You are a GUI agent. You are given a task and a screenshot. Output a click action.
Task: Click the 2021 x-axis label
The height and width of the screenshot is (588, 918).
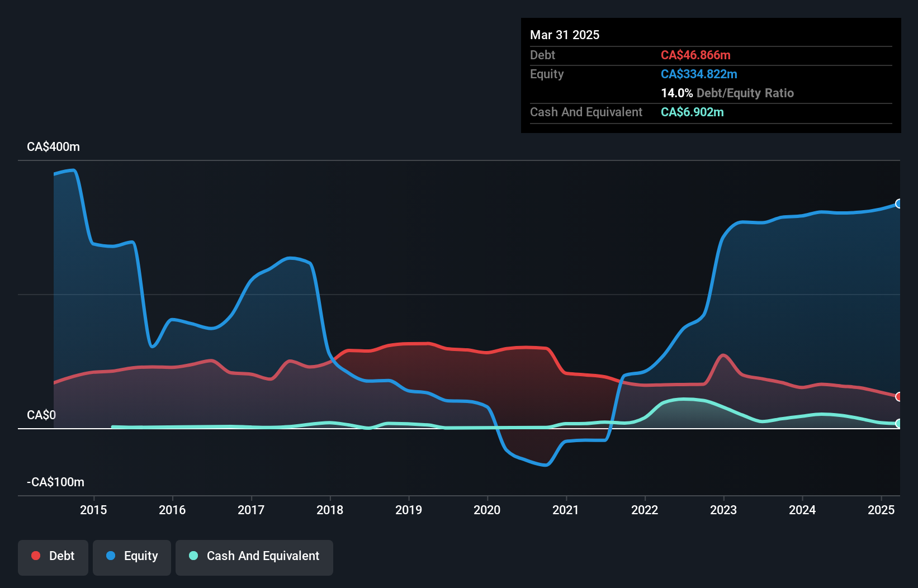(566, 510)
